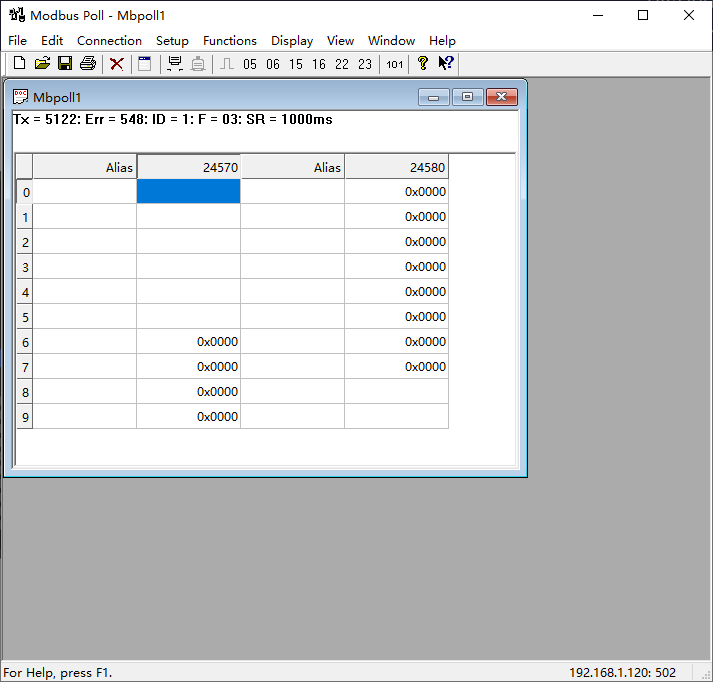713x682 pixels.
Task: Open the About yellow question mark icon
Action: 423,64
